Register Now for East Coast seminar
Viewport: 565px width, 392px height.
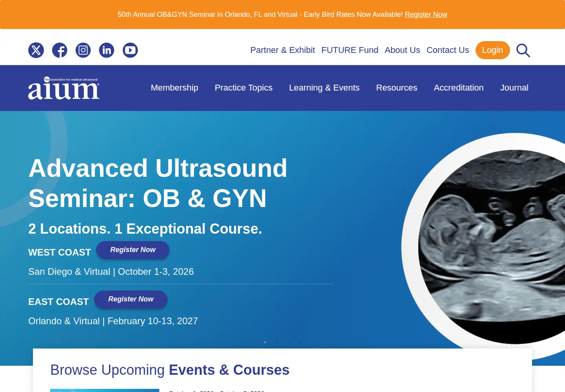[131, 299]
